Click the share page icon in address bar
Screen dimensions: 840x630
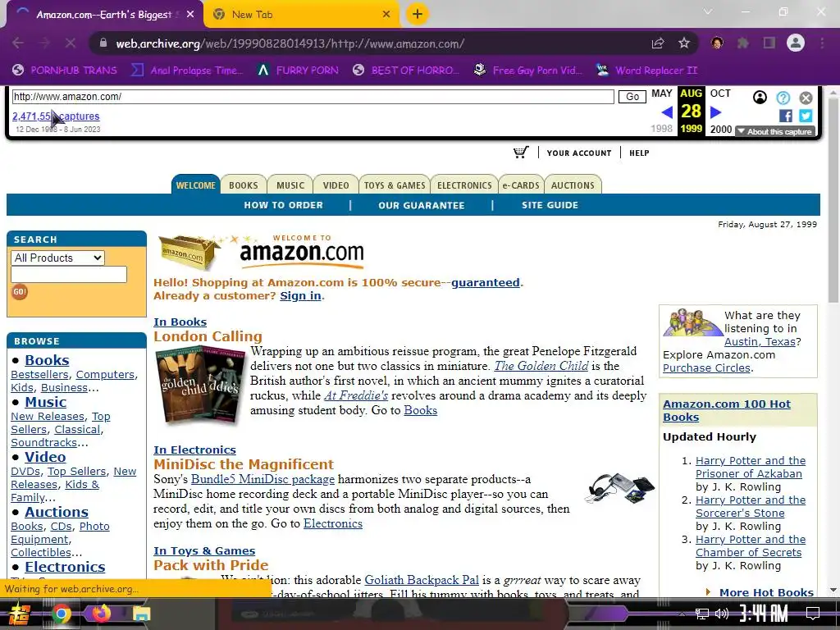[x=658, y=43]
